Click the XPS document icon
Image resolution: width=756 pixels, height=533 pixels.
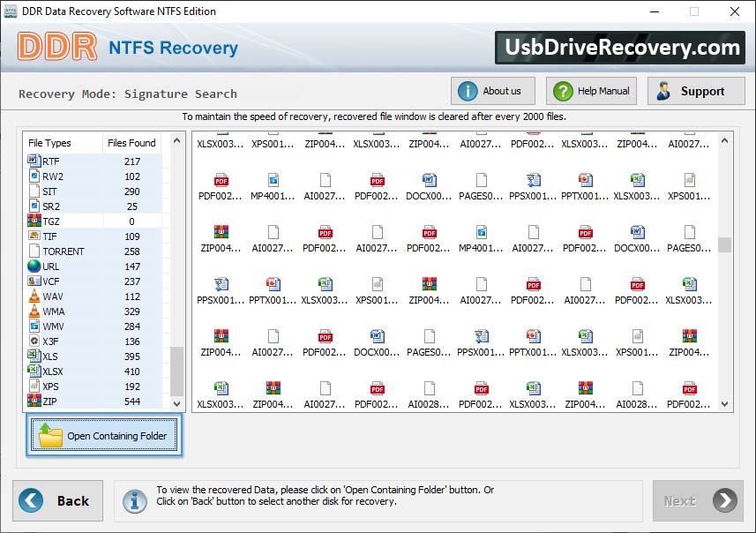34,386
